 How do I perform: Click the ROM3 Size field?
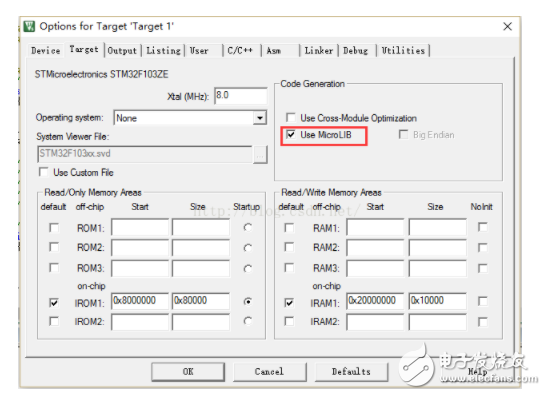[201, 268]
